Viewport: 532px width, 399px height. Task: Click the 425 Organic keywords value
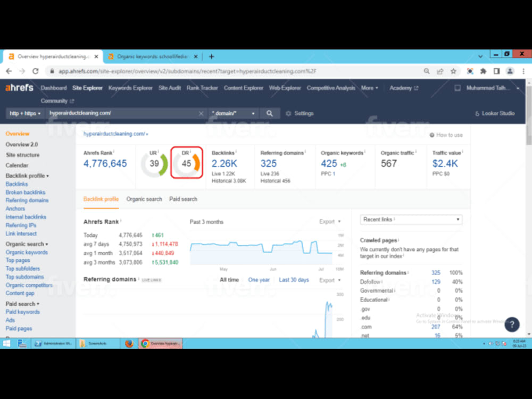click(329, 163)
